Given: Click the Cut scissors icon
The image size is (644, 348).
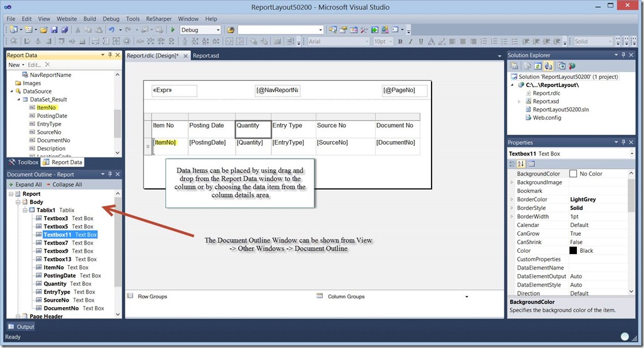Looking at the screenshot, I should tap(78, 29).
